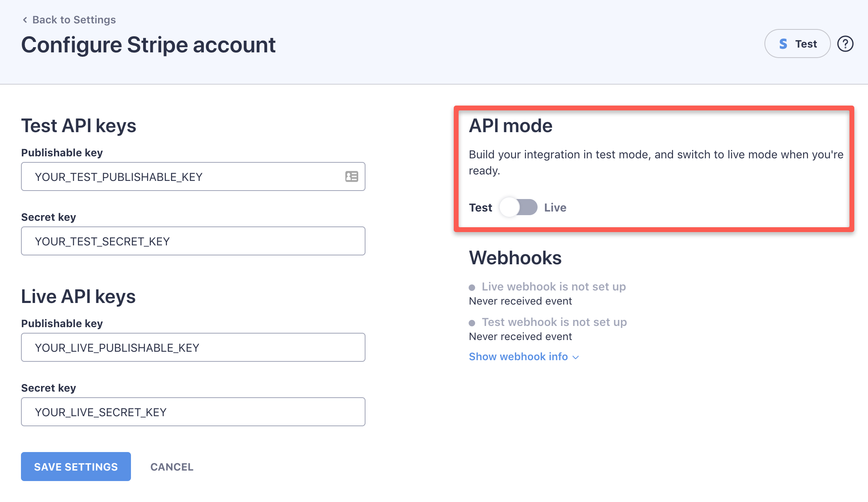Click the 'Test API keys' heading
This screenshot has height=502, width=868.
(79, 125)
